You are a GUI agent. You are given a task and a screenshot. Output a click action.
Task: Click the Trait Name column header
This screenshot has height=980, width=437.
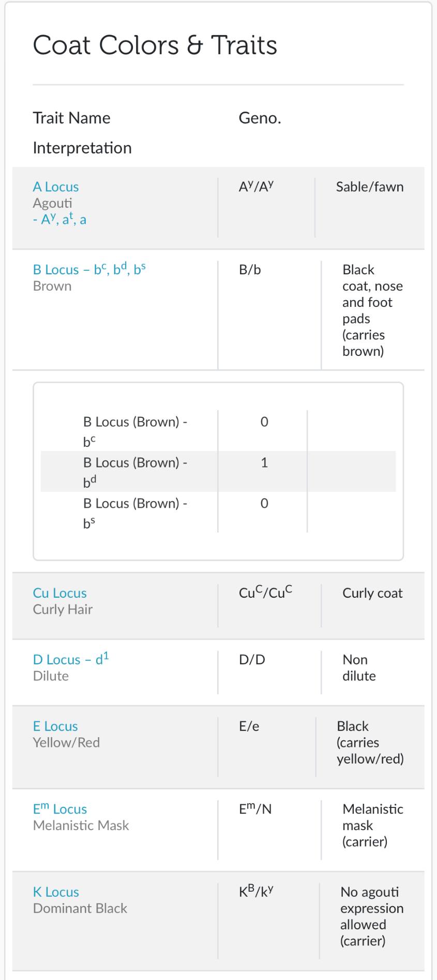point(71,118)
